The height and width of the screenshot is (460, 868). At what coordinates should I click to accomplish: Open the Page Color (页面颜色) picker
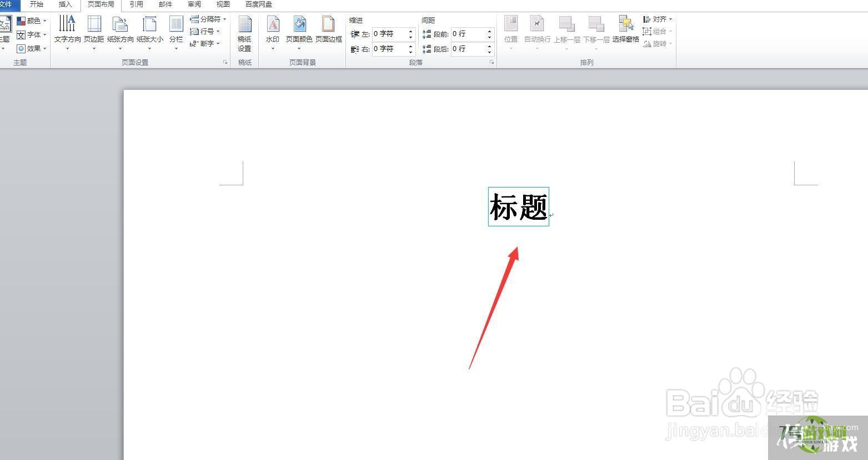point(299,33)
